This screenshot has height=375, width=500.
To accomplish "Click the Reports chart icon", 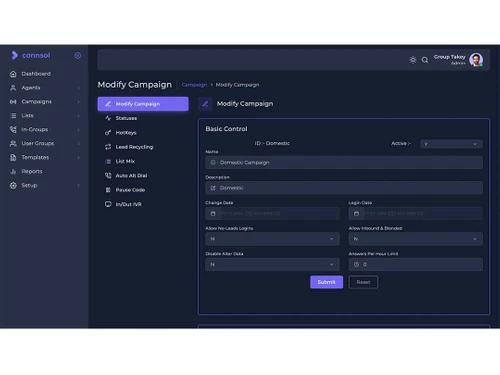I will (x=13, y=172).
